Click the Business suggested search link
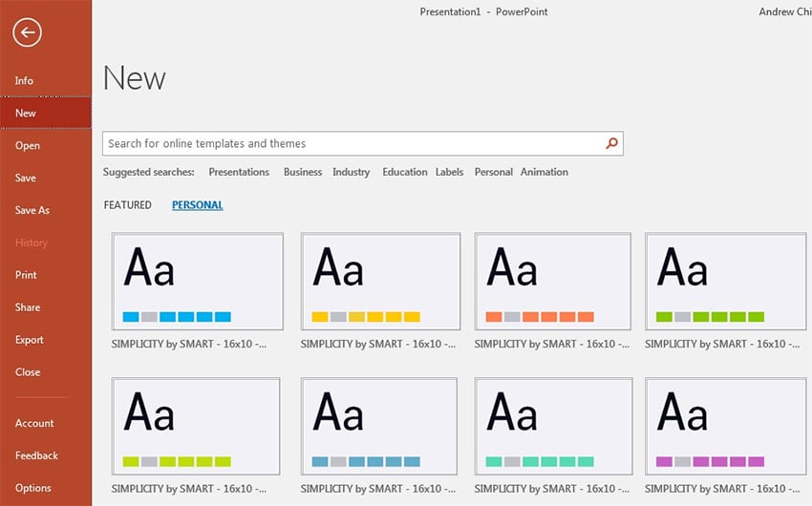 tap(303, 172)
